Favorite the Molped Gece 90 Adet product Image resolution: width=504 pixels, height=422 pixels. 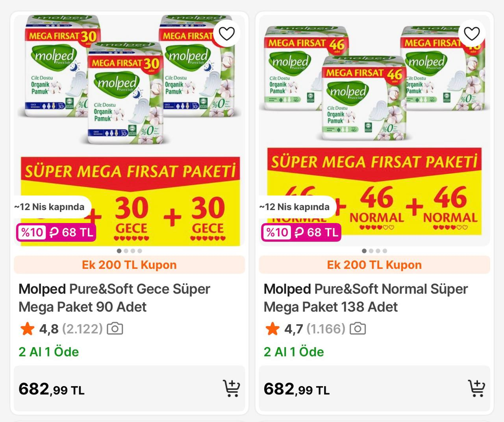(x=226, y=33)
